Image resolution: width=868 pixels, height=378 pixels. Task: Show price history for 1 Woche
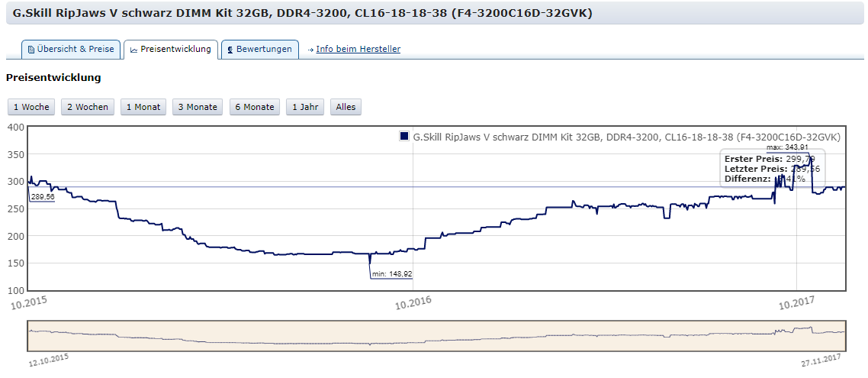coord(31,107)
